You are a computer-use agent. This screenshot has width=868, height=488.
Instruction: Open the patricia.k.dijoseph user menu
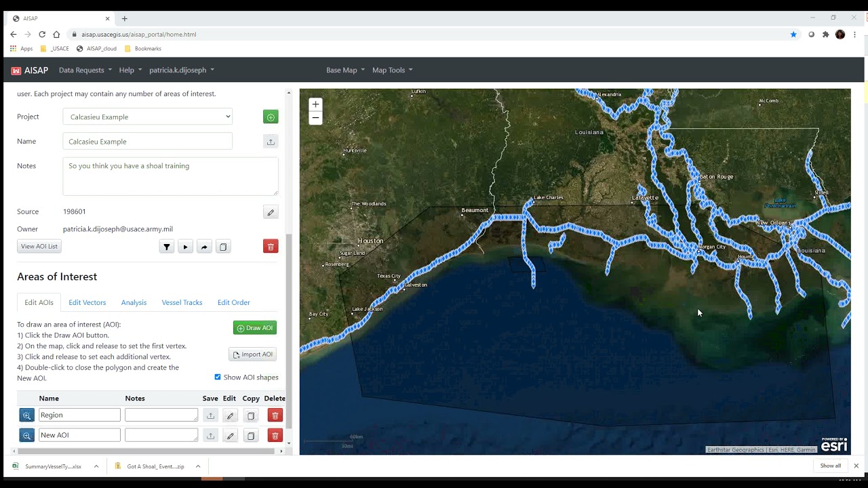(182, 70)
